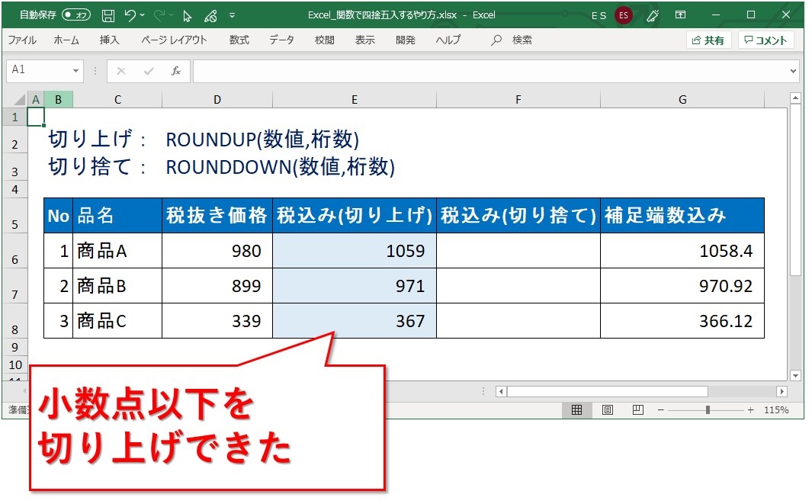Toggle the 自動保存 AutoSave switch
Image resolution: width=812 pixels, height=504 pixels.
(x=76, y=15)
